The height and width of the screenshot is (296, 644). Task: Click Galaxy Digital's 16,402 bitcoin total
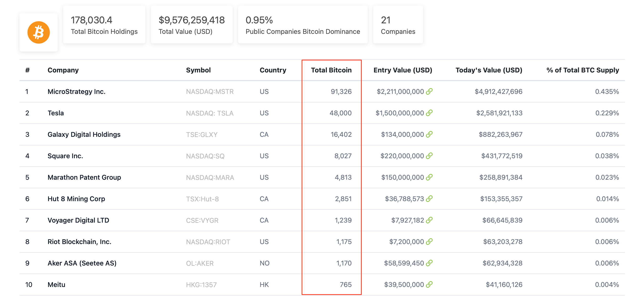(341, 134)
